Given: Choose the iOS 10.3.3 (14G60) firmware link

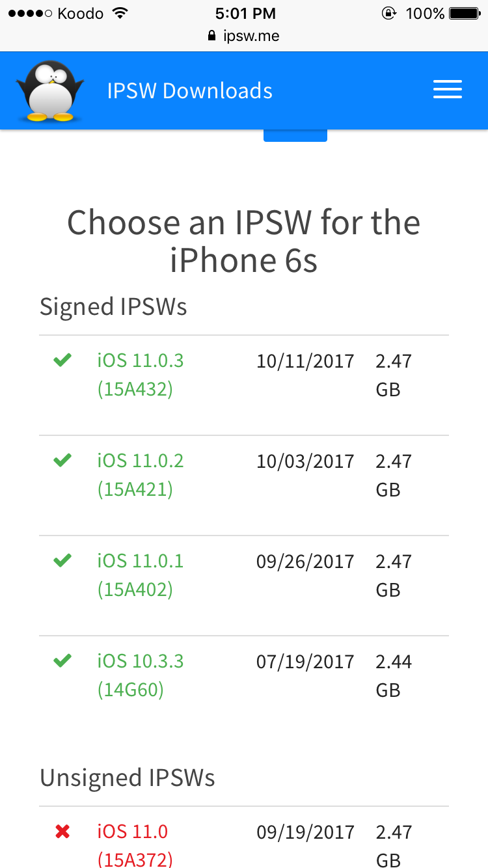Looking at the screenshot, I should pyautogui.click(x=141, y=675).
